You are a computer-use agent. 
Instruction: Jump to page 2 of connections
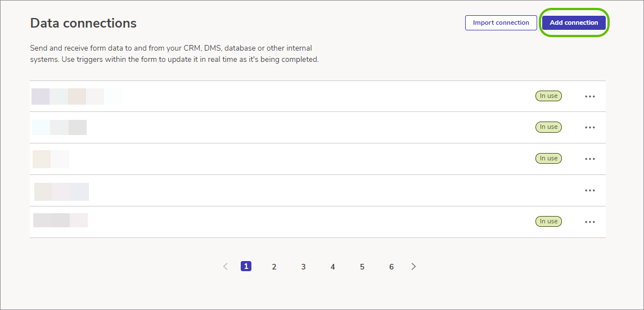click(274, 267)
